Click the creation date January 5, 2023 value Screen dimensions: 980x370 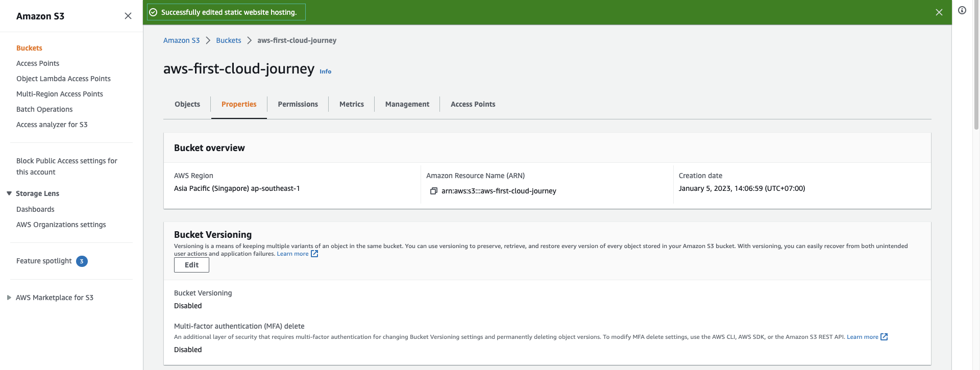tap(742, 188)
